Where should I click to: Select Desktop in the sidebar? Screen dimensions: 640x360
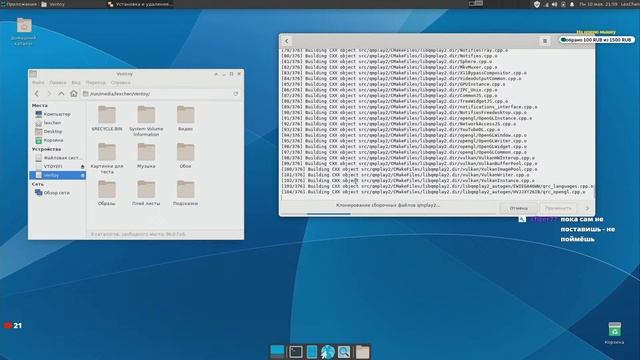click(x=57, y=131)
